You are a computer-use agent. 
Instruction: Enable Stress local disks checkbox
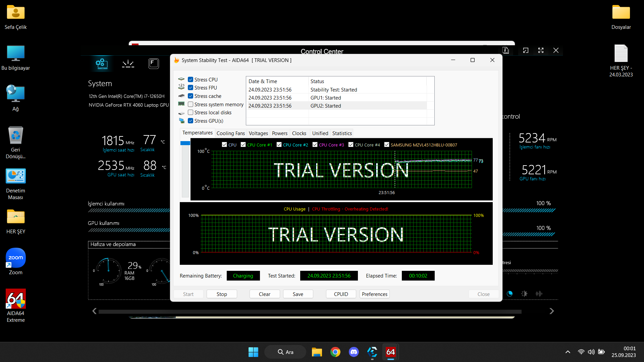coord(191,113)
